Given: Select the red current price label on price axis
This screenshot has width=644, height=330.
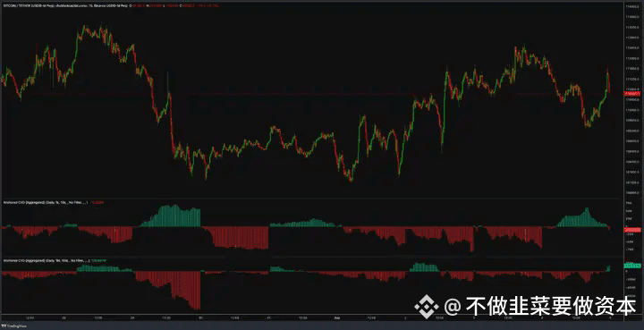Looking at the screenshot, I should click(632, 94).
